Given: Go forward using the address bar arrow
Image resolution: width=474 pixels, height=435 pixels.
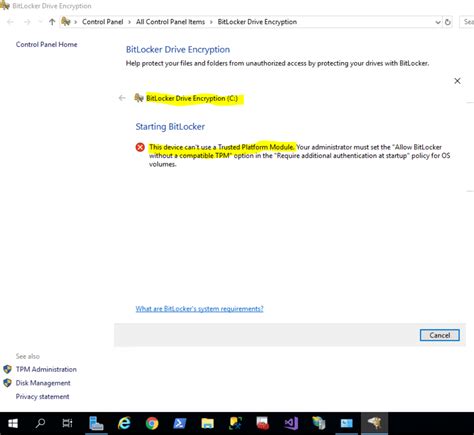Looking at the screenshot, I should (27, 22).
